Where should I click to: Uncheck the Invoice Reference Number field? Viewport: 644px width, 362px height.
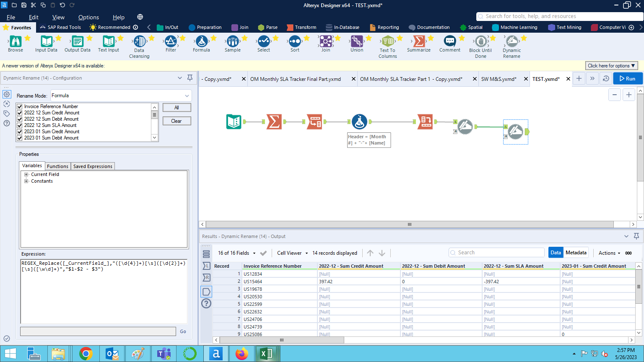point(19,106)
